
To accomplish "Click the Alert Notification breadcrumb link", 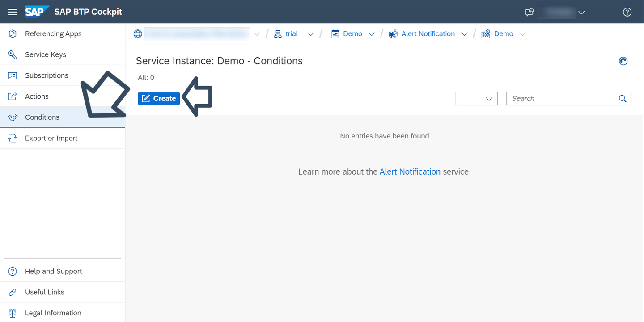I will point(428,34).
